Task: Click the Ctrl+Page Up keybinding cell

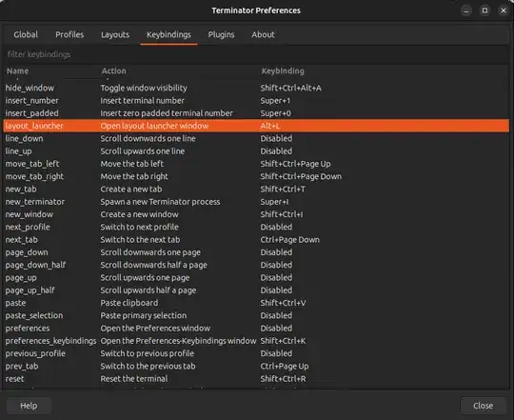Action: 285,367
